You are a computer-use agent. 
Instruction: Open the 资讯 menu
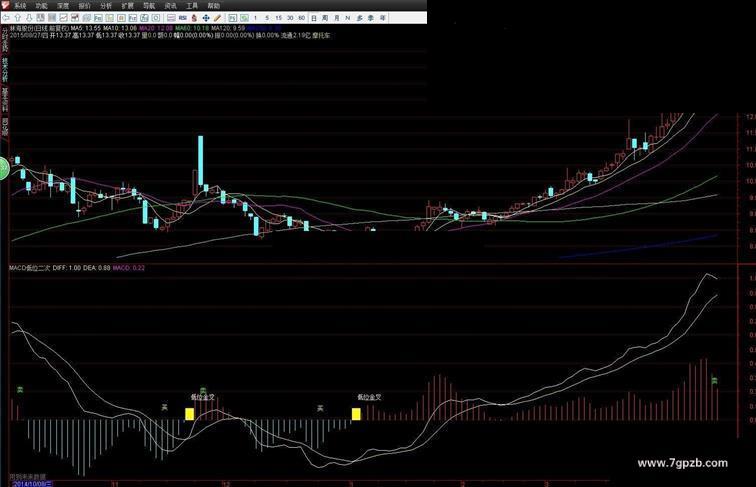point(170,6)
